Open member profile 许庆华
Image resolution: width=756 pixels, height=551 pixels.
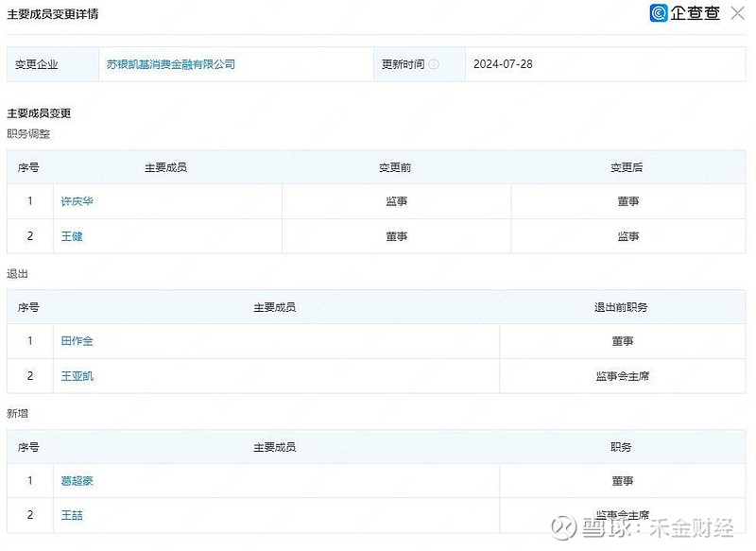click(x=77, y=201)
